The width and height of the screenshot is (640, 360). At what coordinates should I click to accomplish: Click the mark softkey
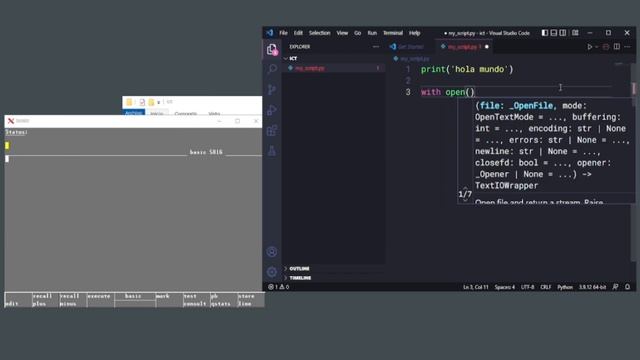pyautogui.click(x=169, y=300)
